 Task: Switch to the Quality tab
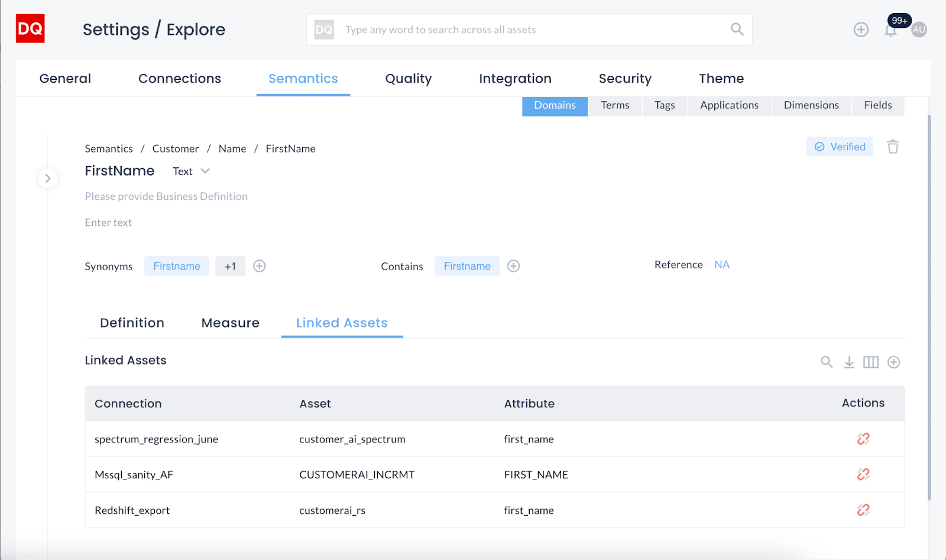408,78
